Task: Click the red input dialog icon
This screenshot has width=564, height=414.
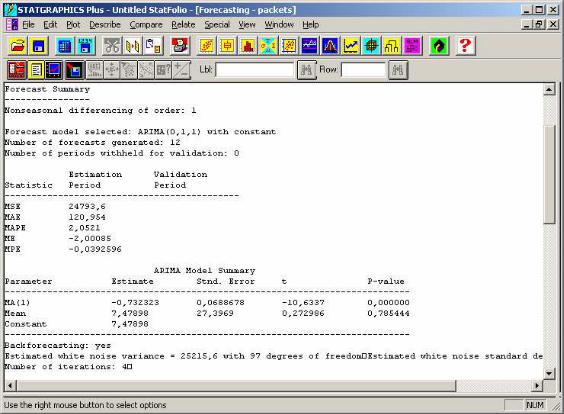Action: tap(17, 69)
